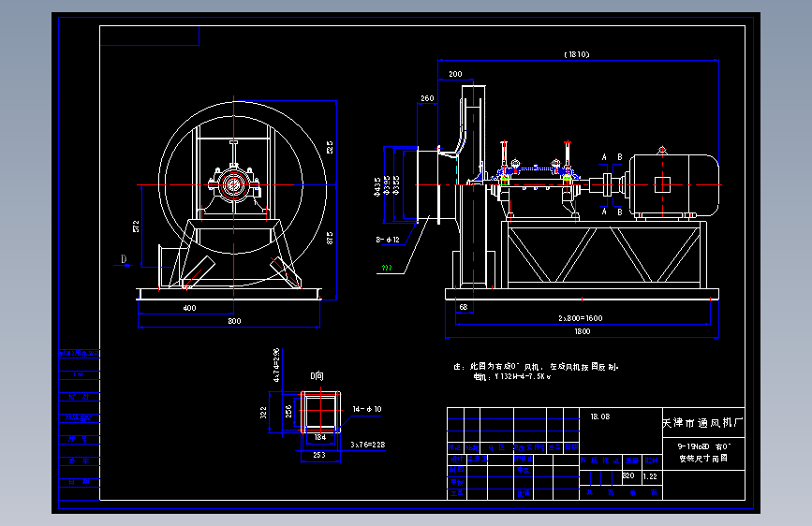The height and width of the screenshot is (526, 812).
Task: Select the standalone 800 base width dimension
Action: click(x=234, y=321)
